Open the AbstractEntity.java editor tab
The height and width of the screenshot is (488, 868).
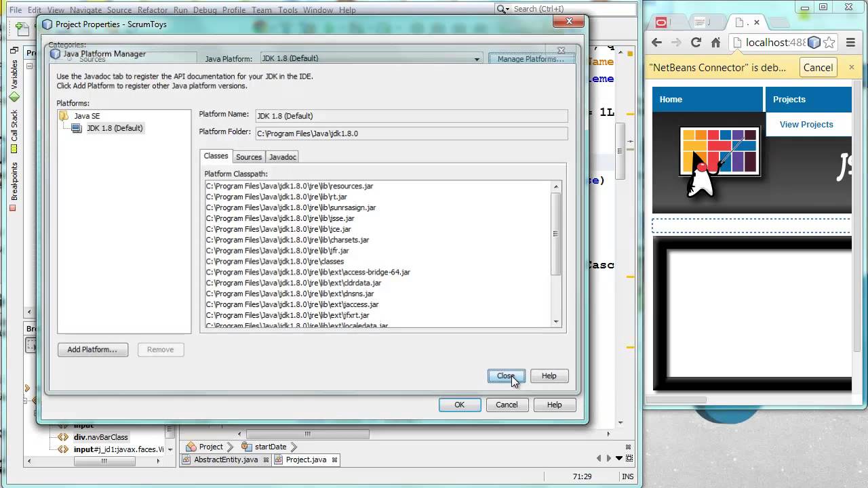click(226, 460)
